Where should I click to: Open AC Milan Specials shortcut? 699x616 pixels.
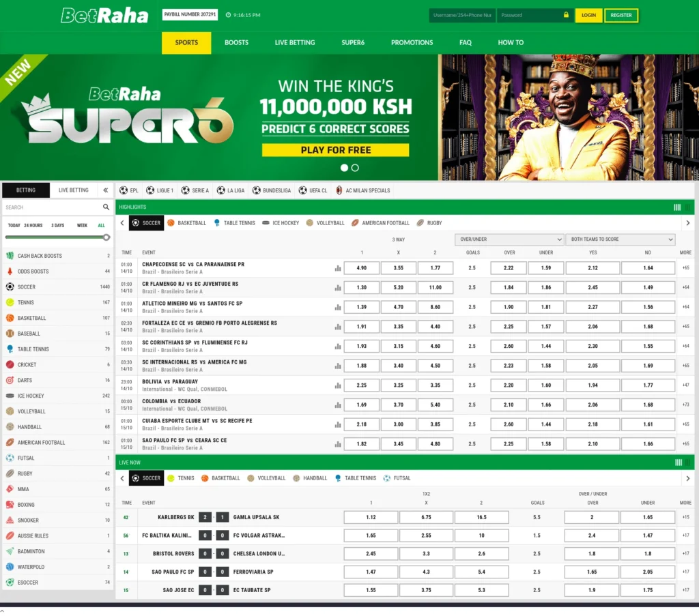point(363,190)
